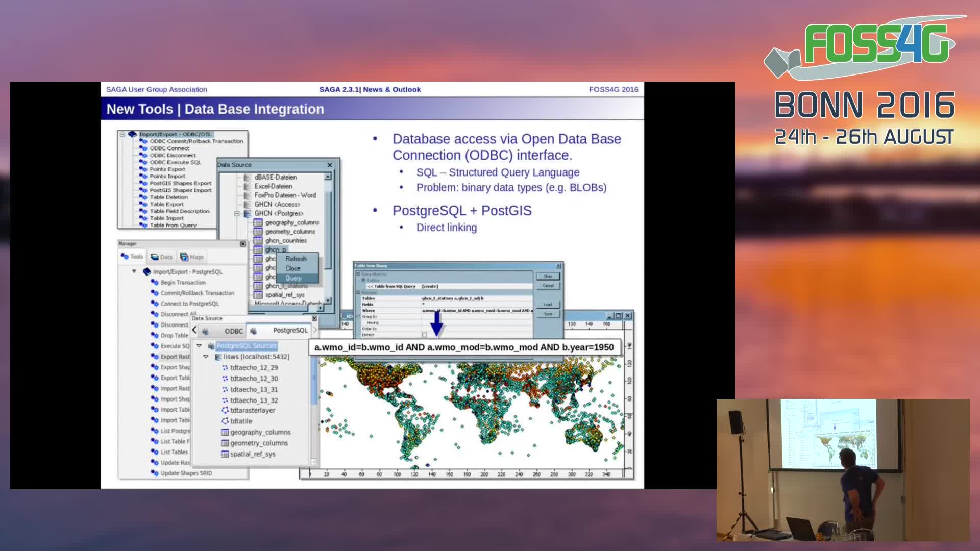Image resolution: width=980 pixels, height=551 pixels.
Task: Click the Table from Query tool icon
Action: pos(143,225)
